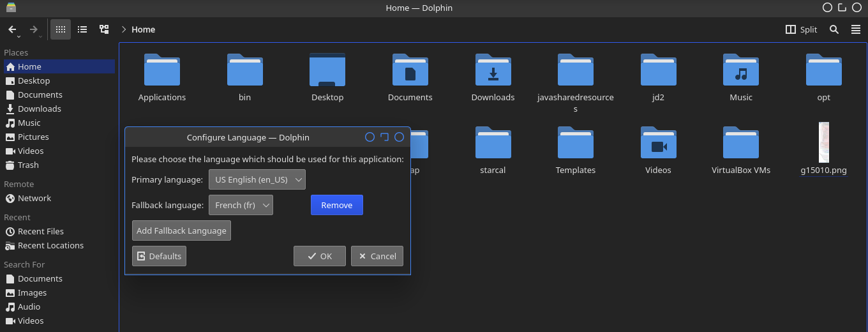Select Network in Remote section
The image size is (868, 332).
click(34, 198)
